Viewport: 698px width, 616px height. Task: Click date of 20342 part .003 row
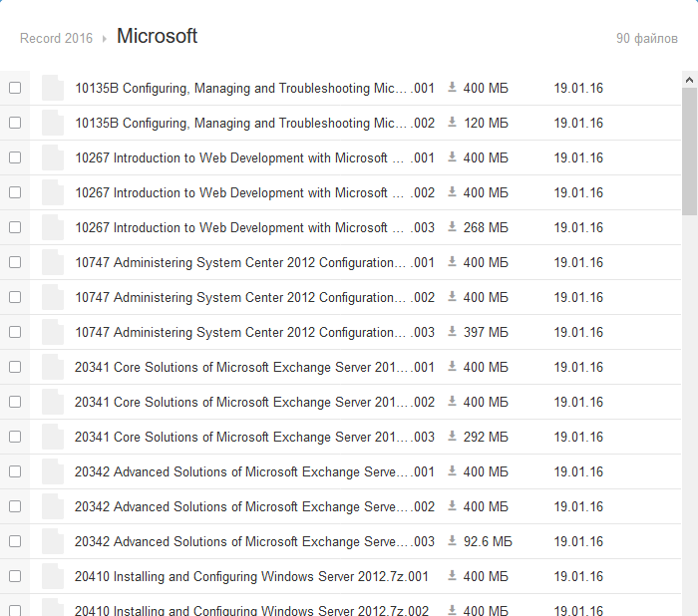click(x=578, y=541)
